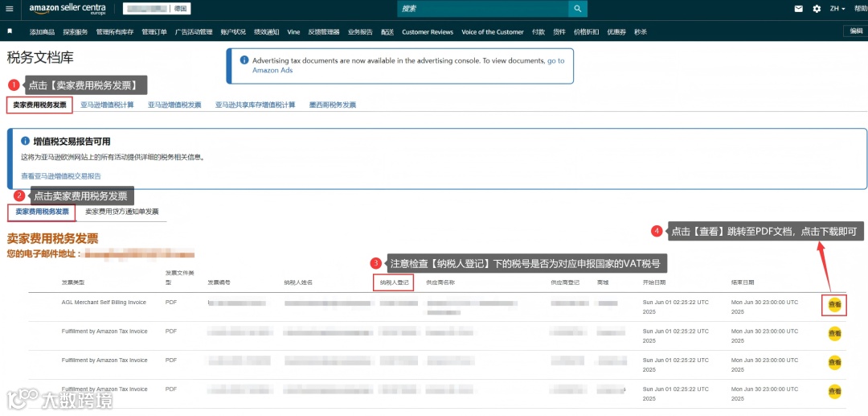This screenshot has width=868, height=416.
Task: Switch to 亚马逊增值税发票 tab
Action: pyautogui.click(x=174, y=105)
